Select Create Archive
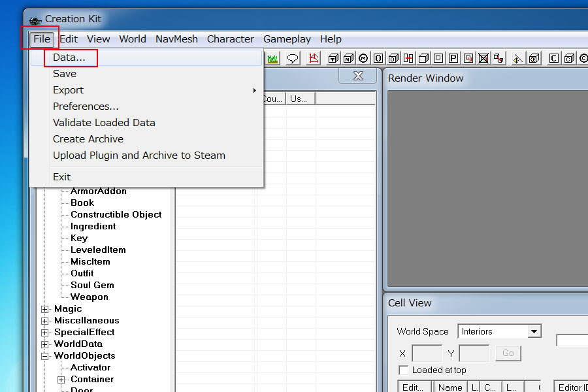The image size is (588, 392). [146, 139]
